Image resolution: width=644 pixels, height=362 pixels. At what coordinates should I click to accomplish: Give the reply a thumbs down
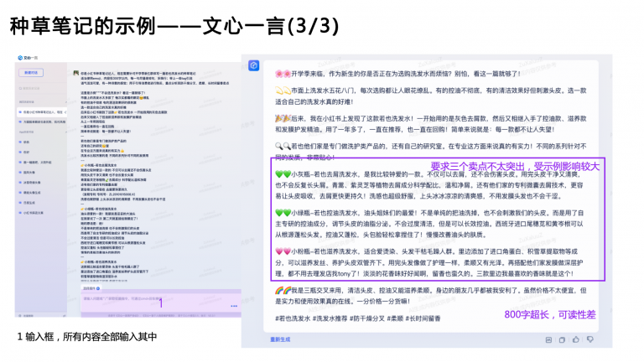pos(590,339)
